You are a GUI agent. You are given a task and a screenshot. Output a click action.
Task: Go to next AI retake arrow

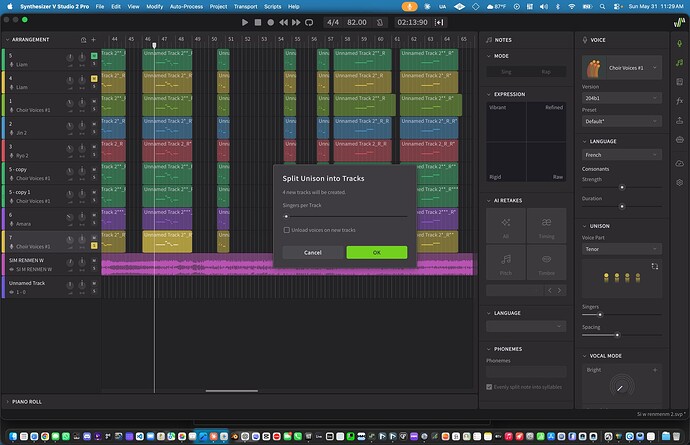(559, 291)
